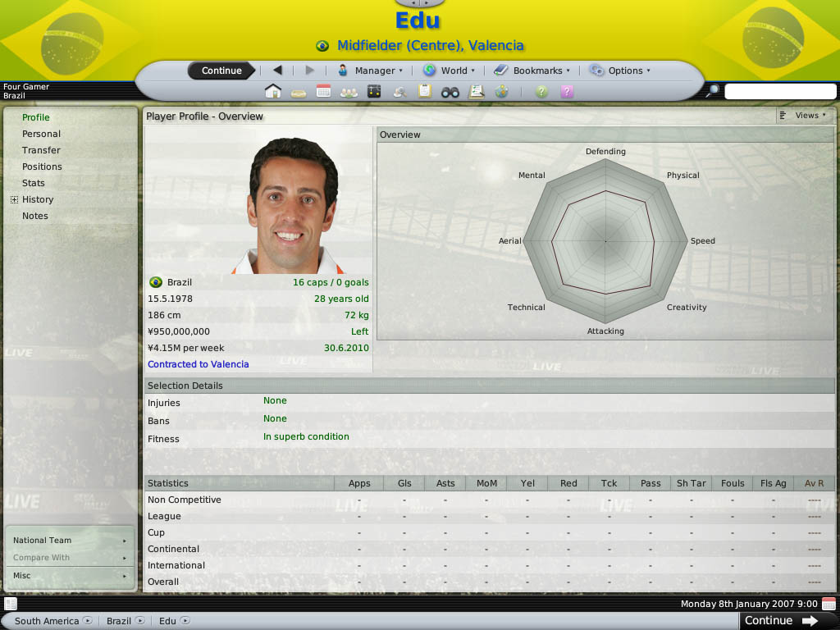Open the green help question mark icon
The width and height of the screenshot is (840, 630).
(x=541, y=92)
